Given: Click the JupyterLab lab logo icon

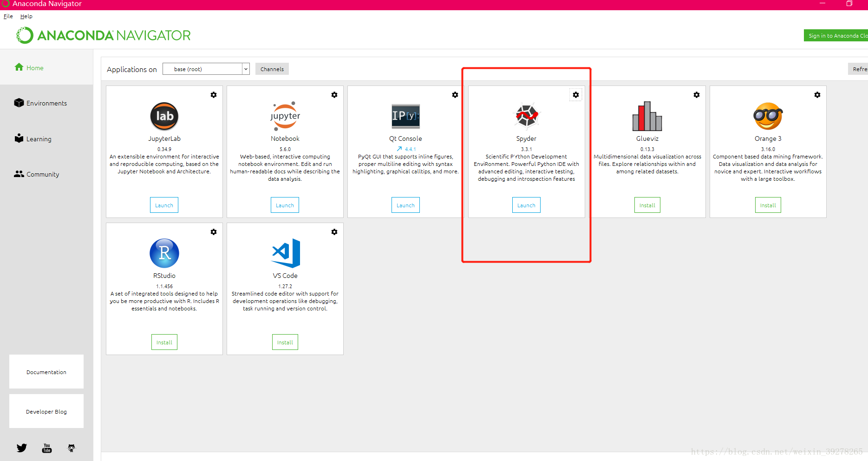Looking at the screenshot, I should click(x=164, y=116).
